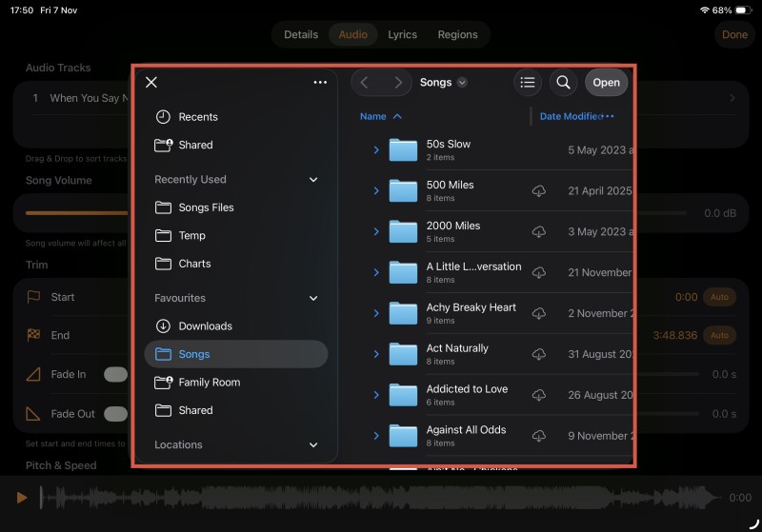Download the 500 Miles folder from cloud
Image resolution: width=762 pixels, height=532 pixels.
pos(538,191)
